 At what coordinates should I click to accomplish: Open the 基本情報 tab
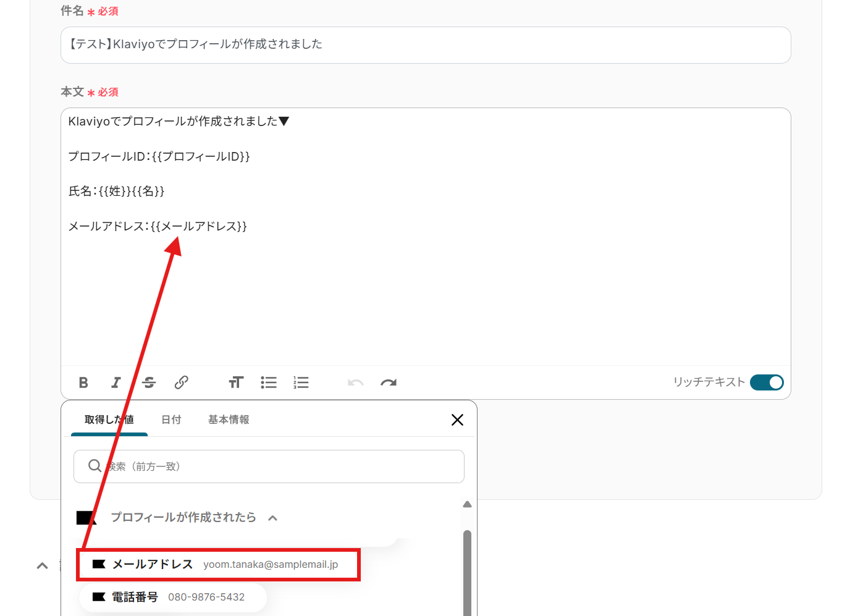coord(229,420)
